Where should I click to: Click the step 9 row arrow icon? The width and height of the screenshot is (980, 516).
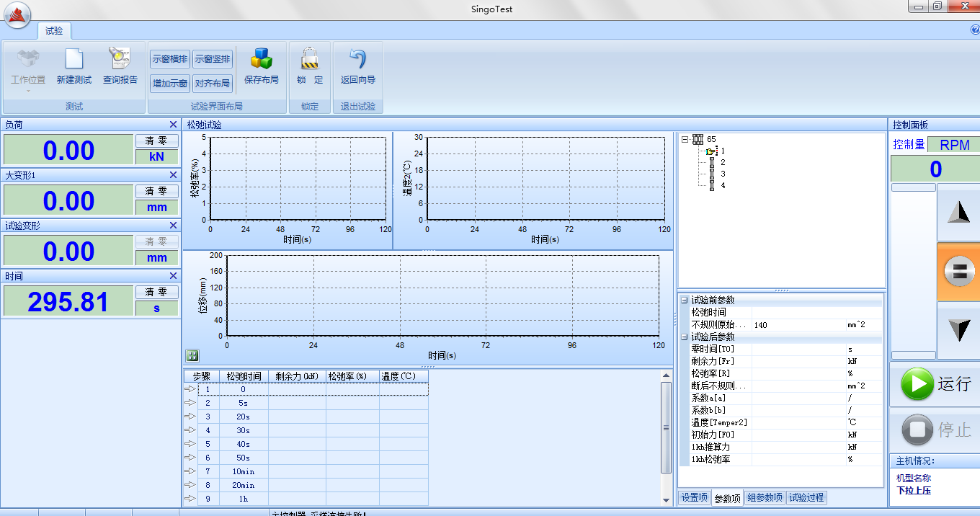tap(190, 499)
